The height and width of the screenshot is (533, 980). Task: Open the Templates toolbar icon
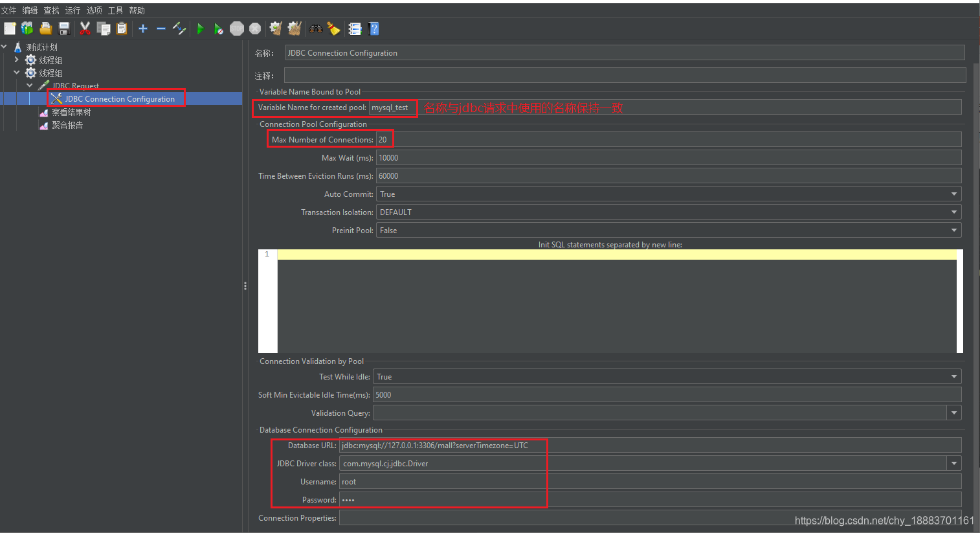tap(27, 28)
